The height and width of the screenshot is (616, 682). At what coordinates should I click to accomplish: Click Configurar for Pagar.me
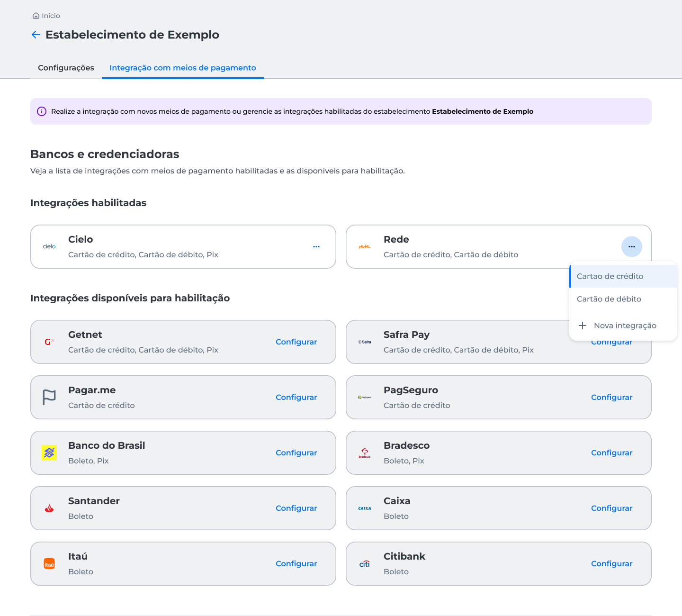pyautogui.click(x=296, y=397)
